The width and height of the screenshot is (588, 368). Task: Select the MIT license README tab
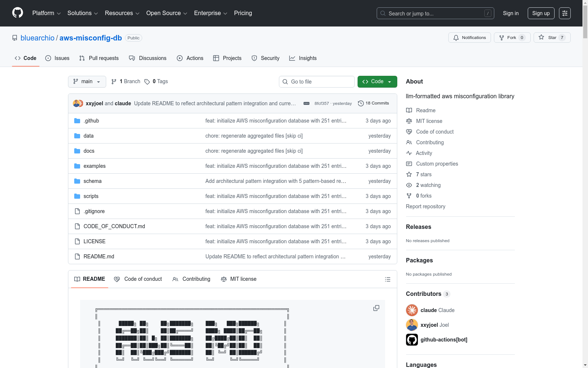pos(239,279)
